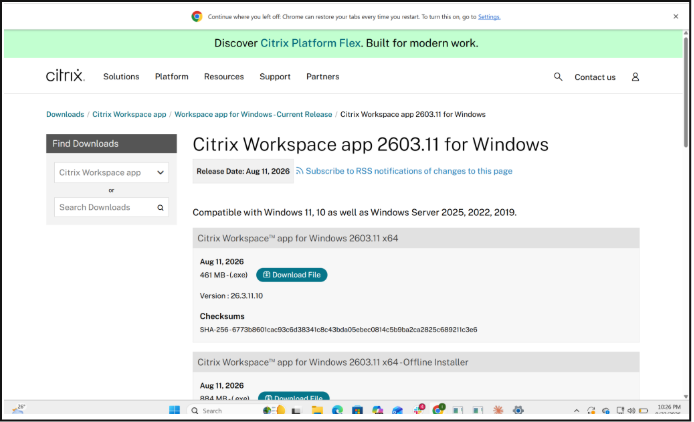694x422 pixels.
Task: Open Microsoft Store from the taskbar
Action: [x=357, y=410]
